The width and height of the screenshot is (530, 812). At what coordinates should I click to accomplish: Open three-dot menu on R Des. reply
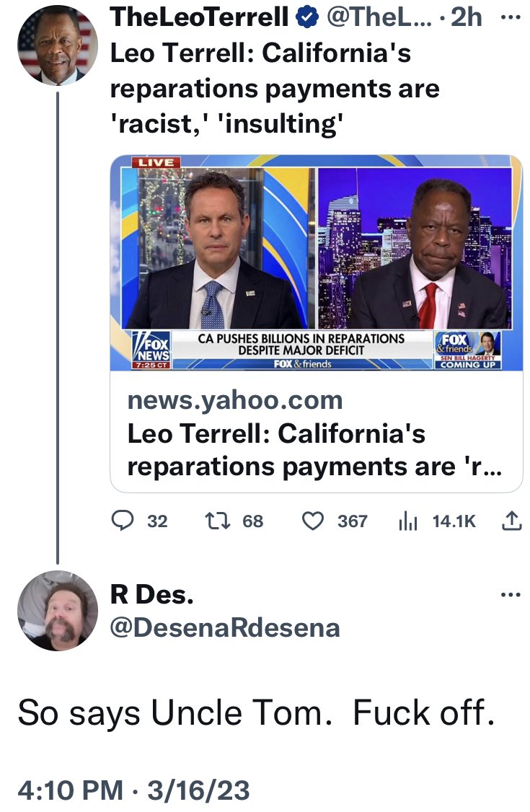(511, 594)
